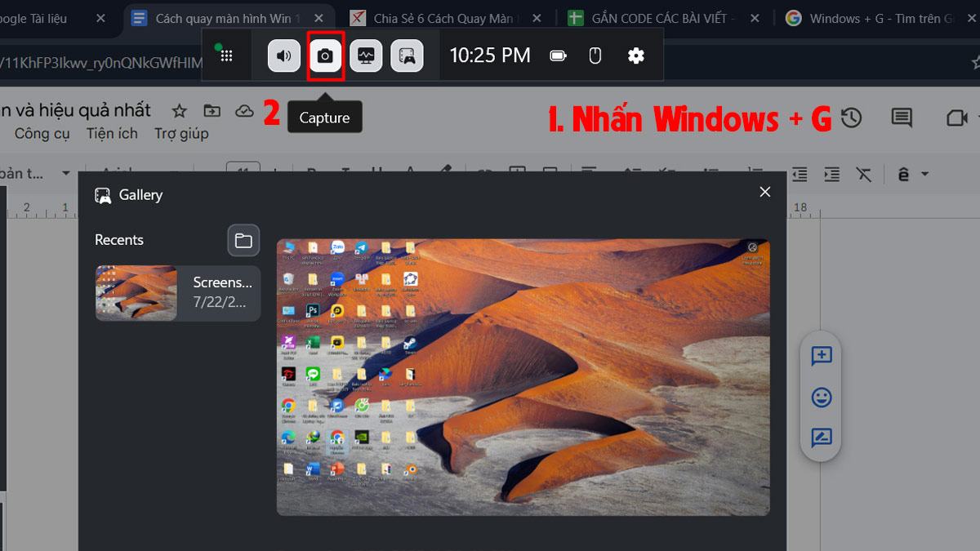Click the Move document folder icon
The height and width of the screenshot is (551, 980).
point(212,111)
